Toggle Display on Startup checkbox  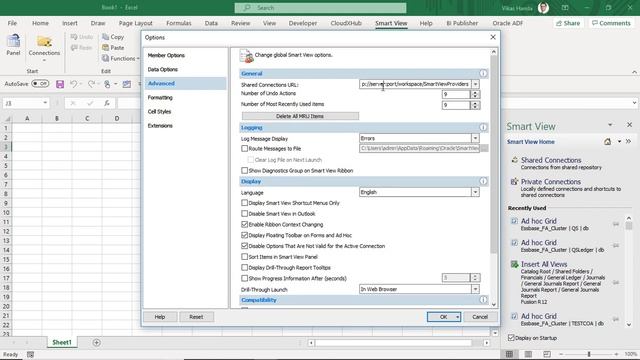coord(511,338)
